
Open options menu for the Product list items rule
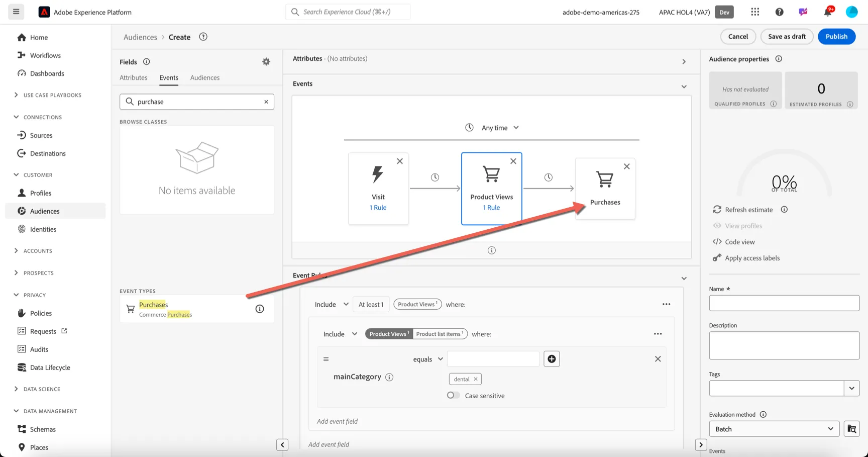(658, 334)
